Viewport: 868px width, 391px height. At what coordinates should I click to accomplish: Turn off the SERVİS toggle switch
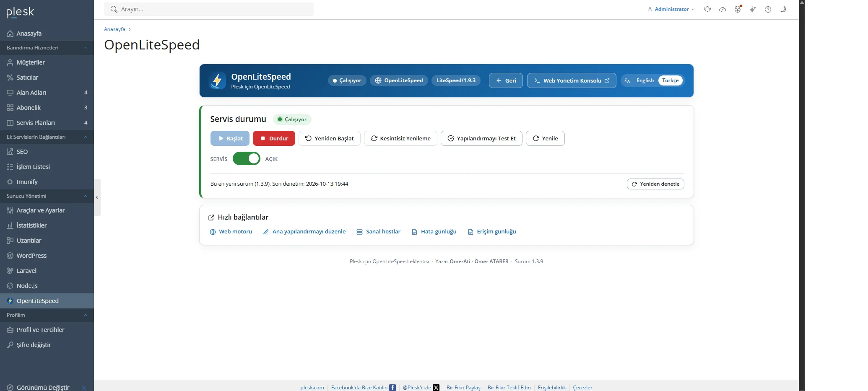tap(247, 159)
